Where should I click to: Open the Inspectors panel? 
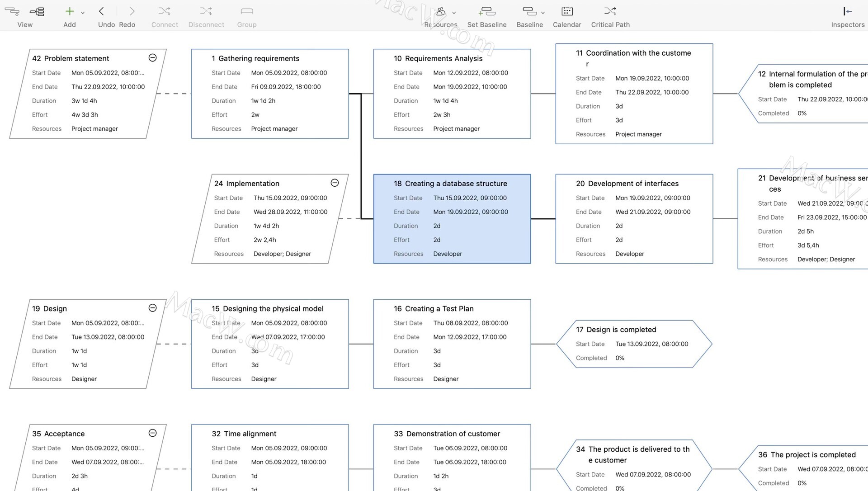click(847, 11)
